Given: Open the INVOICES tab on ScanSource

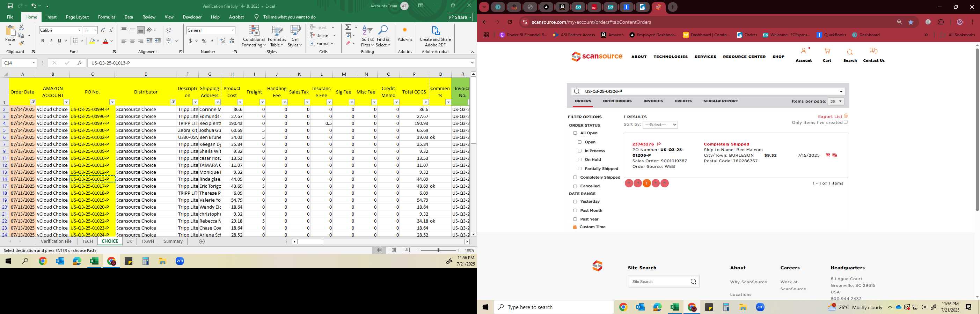Looking at the screenshot, I should coord(653,101).
